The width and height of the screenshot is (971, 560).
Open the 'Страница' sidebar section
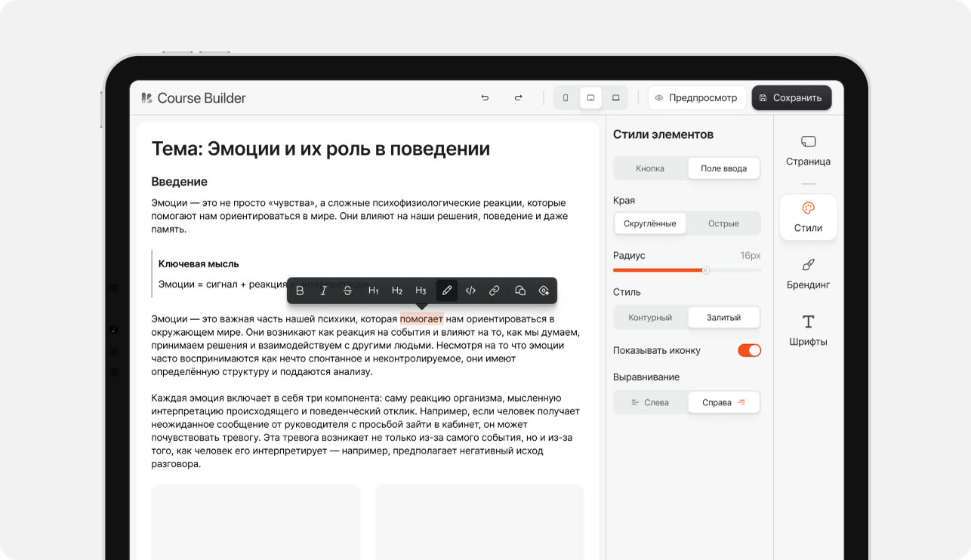pos(808,151)
